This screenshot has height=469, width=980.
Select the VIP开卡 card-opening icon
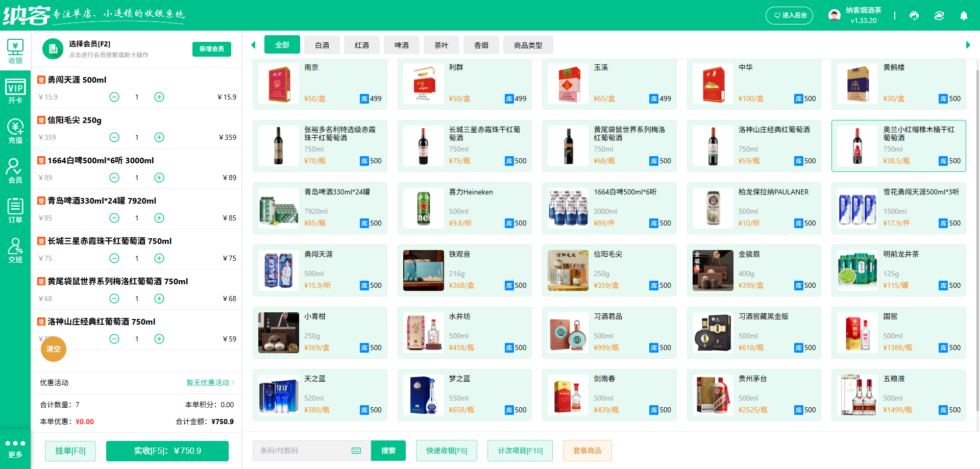pos(15,92)
